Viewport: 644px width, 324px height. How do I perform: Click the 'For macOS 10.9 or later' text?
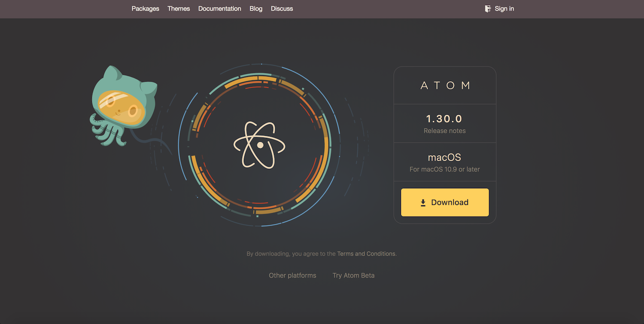pyautogui.click(x=444, y=169)
